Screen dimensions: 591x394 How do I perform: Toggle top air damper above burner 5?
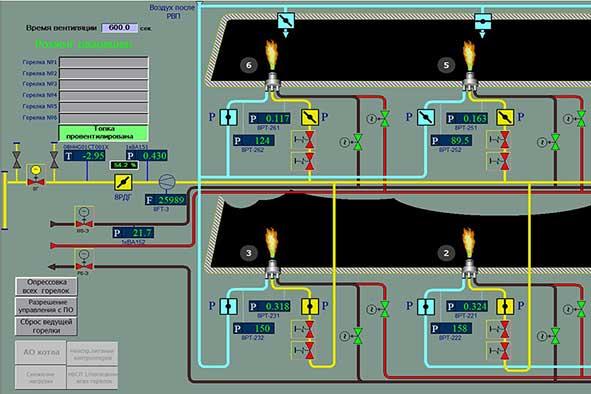(483, 21)
